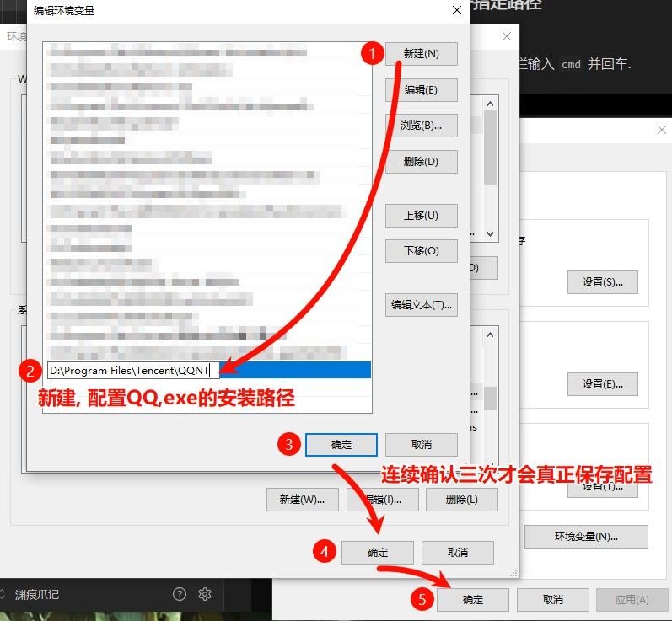
Task: Click 设置(E)... in System Properties window
Action: click(603, 384)
